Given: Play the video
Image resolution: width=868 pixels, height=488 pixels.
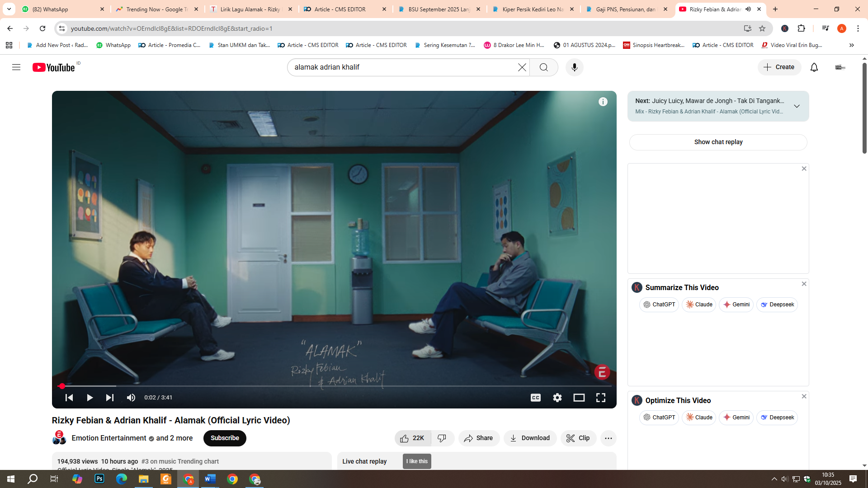Looking at the screenshot, I should tap(90, 398).
